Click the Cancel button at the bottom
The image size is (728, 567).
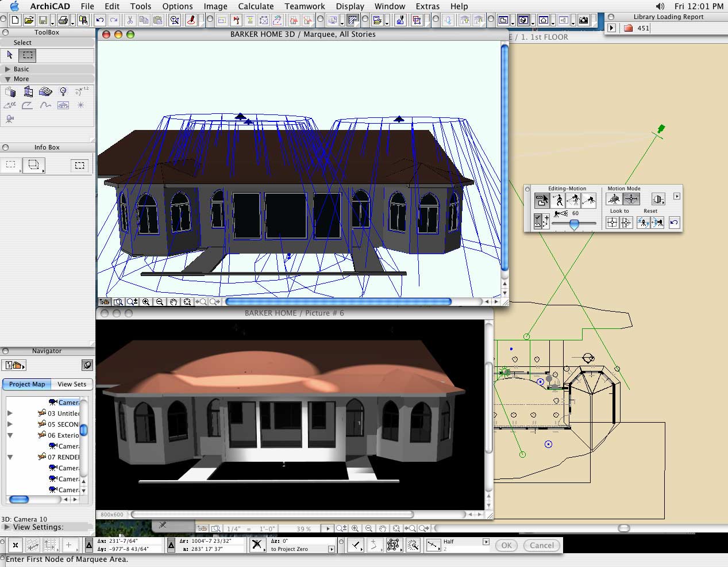(541, 545)
